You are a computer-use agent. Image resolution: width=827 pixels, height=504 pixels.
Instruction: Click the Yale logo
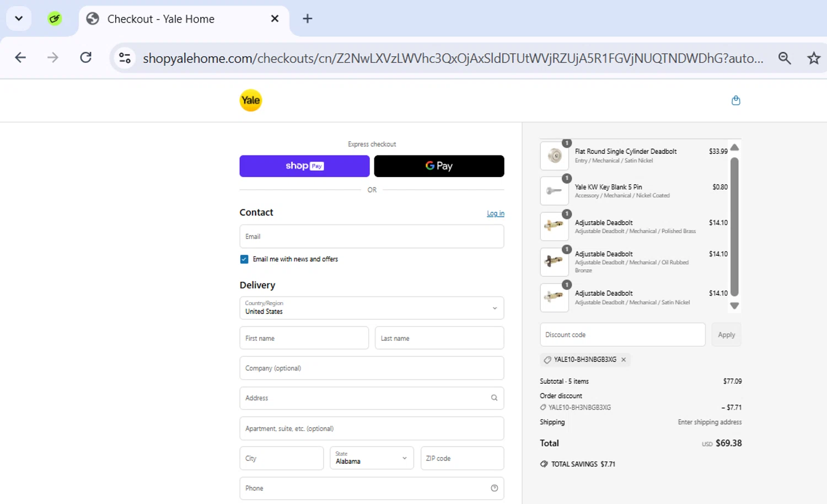(250, 100)
